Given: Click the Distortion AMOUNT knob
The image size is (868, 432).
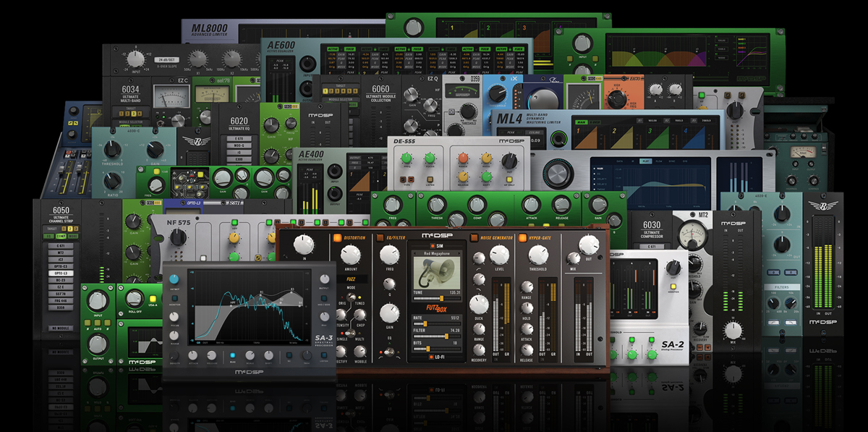Looking at the screenshot, I should click(x=350, y=253).
